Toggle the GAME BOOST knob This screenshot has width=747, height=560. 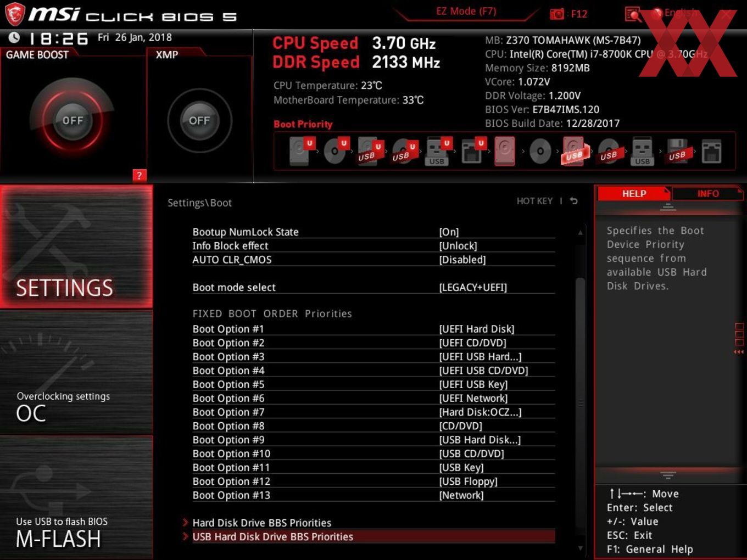click(x=72, y=120)
